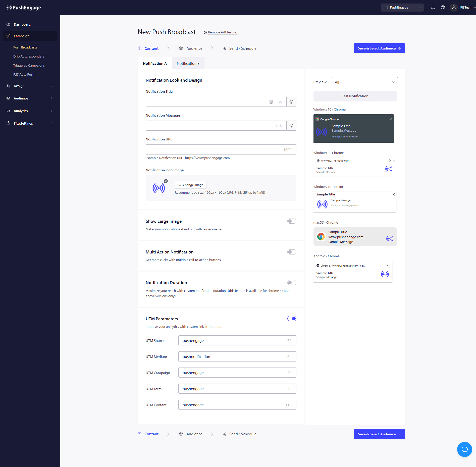476x467 pixels.
Task: Turn on Multi Action Notification toggle
Action: 292,252
